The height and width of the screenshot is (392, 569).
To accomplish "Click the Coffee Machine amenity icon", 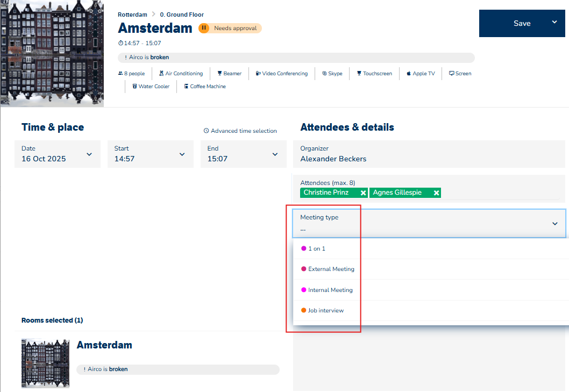I will click(186, 87).
